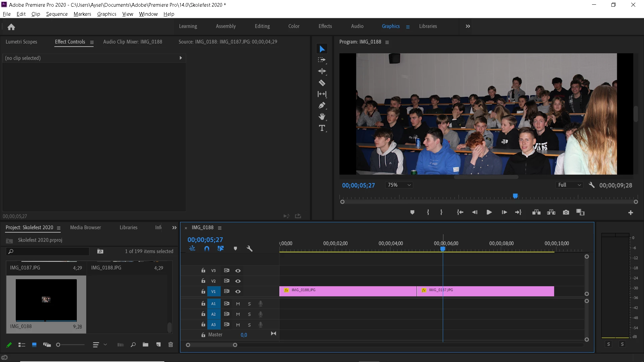Open the Sequence menu
The height and width of the screenshot is (362, 644).
click(x=57, y=14)
